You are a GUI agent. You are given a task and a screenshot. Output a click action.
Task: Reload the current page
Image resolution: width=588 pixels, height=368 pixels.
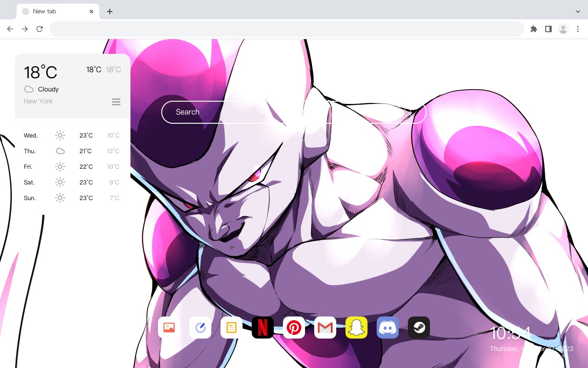click(40, 29)
